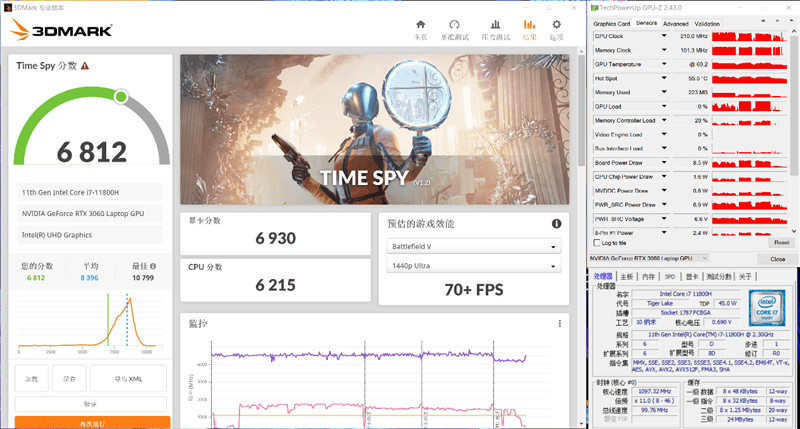Open the 3DMark Home icon
Screen dimensions: 800x429
[x=420, y=24]
